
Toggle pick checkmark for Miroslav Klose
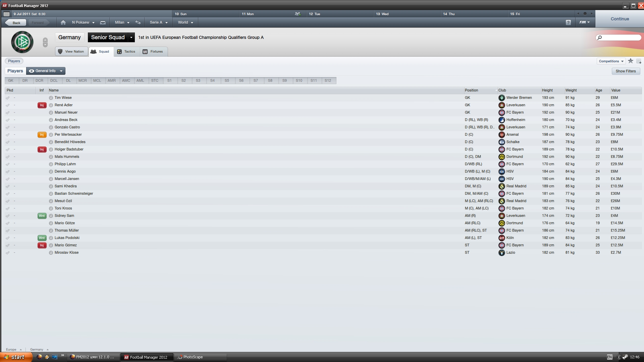(x=7, y=253)
